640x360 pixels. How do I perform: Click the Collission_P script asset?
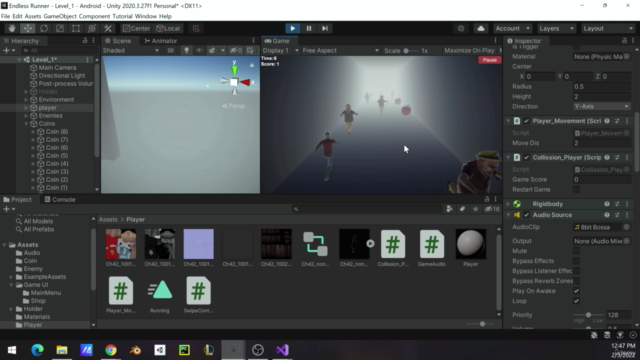[x=393, y=248]
